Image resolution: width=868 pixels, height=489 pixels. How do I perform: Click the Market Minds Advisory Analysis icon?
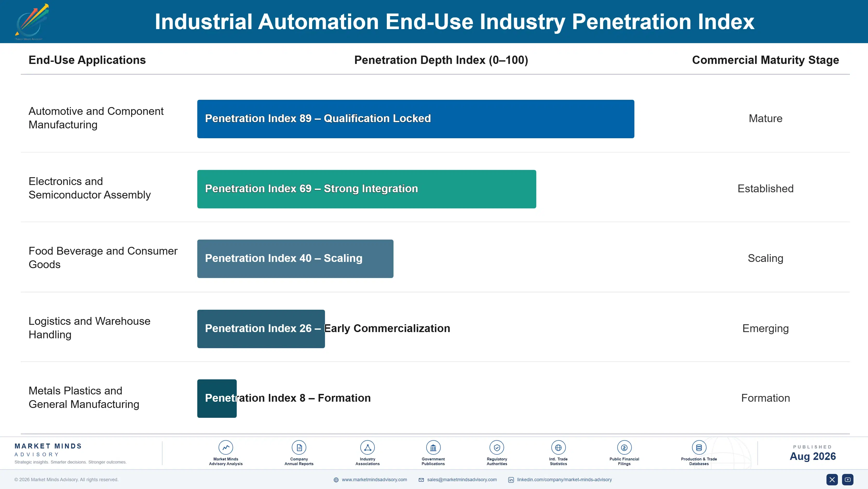click(226, 447)
